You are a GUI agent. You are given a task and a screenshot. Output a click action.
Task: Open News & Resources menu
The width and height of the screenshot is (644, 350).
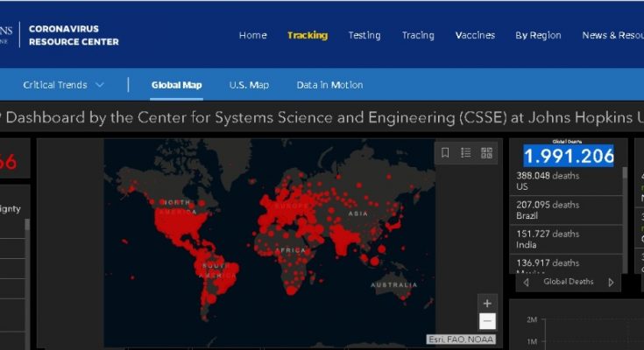click(x=612, y=35)
